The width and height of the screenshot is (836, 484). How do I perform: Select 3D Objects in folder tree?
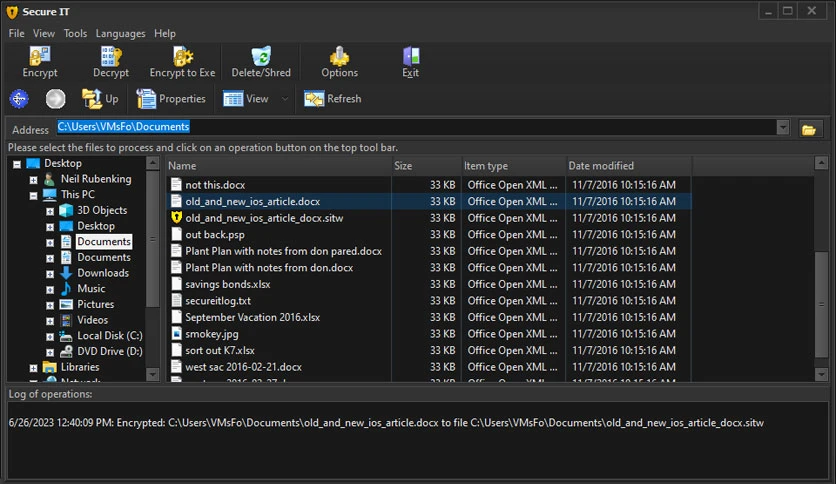click(x=102, y=210)
